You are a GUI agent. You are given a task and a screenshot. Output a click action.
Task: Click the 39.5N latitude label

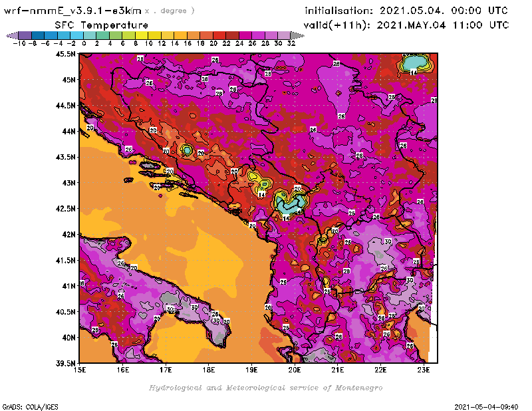[65, 364]
